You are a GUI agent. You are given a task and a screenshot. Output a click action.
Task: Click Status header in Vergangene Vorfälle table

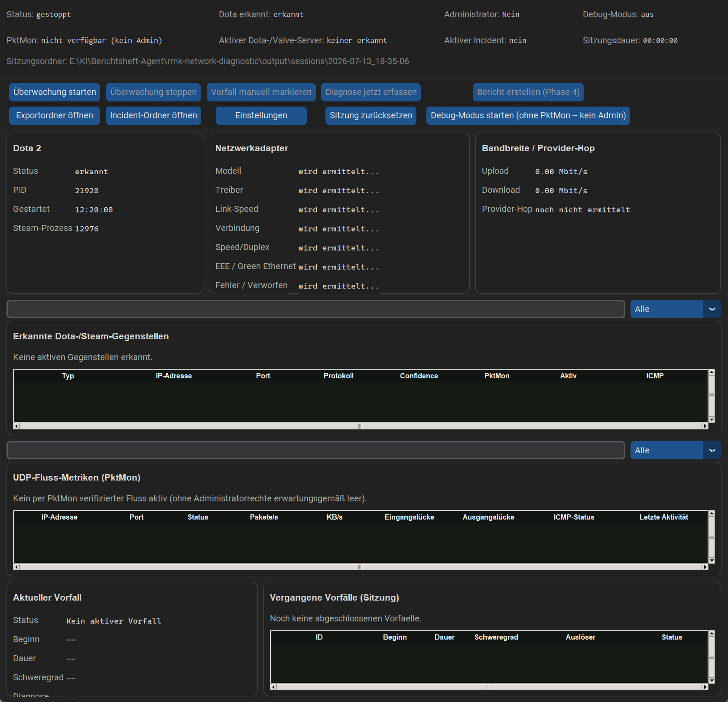(x=672, y=637)
